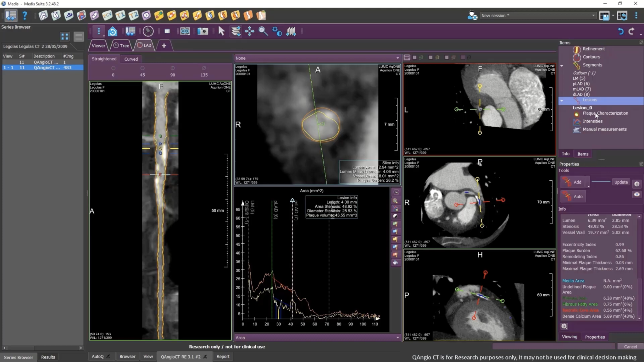This screenshot has height=362, width=644.
Task: Select the arrow pointer tool
Action: [221, 31]
